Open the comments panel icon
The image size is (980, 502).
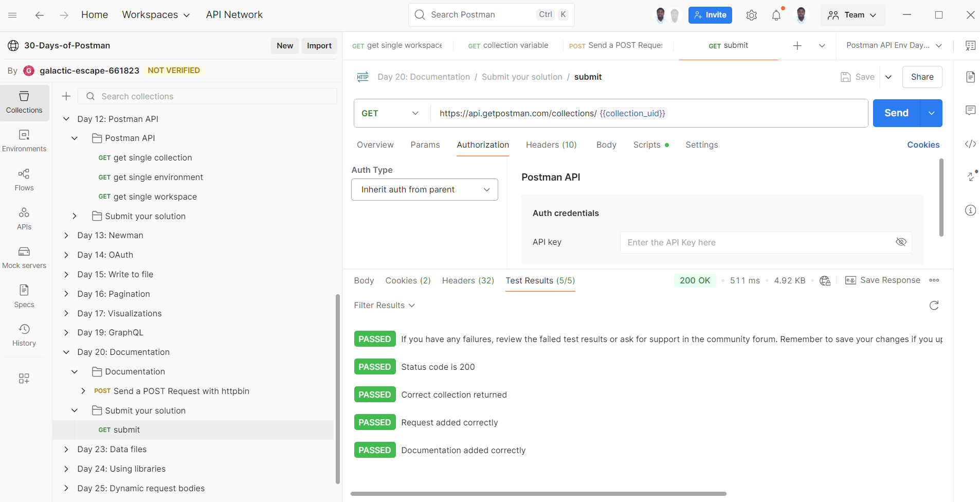click(x=970, y=110)
